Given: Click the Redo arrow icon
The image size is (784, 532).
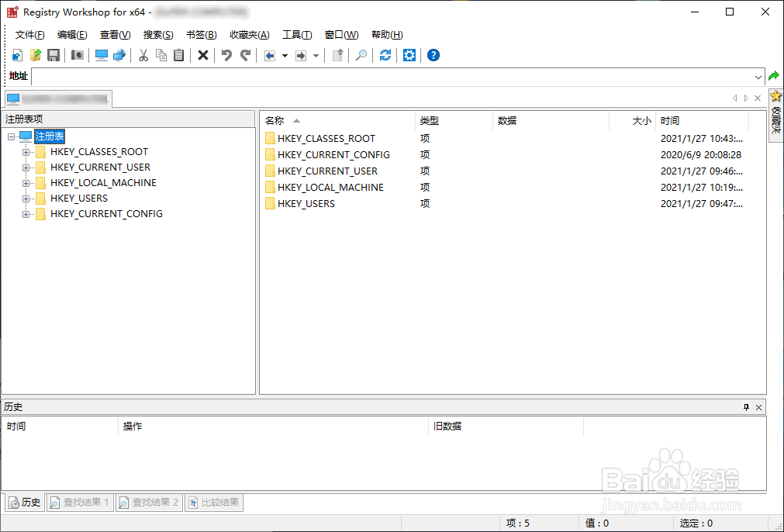Looking at the screenshot, I should coord(245,55).
